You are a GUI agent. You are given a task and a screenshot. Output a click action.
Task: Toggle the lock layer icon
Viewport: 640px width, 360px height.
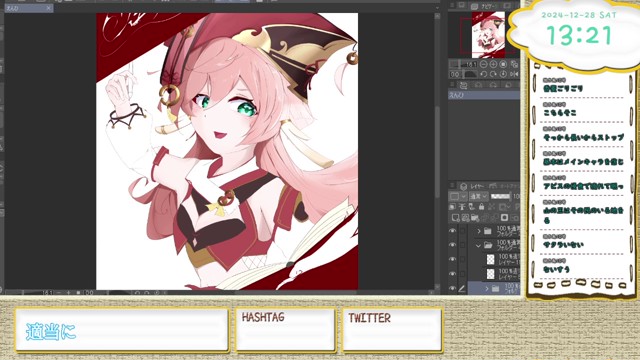(482, 207)
